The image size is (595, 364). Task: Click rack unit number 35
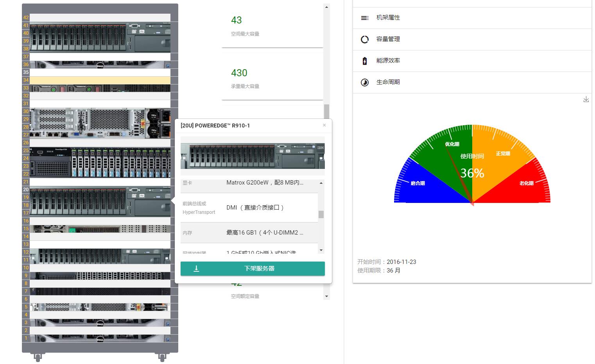[26, 72]
